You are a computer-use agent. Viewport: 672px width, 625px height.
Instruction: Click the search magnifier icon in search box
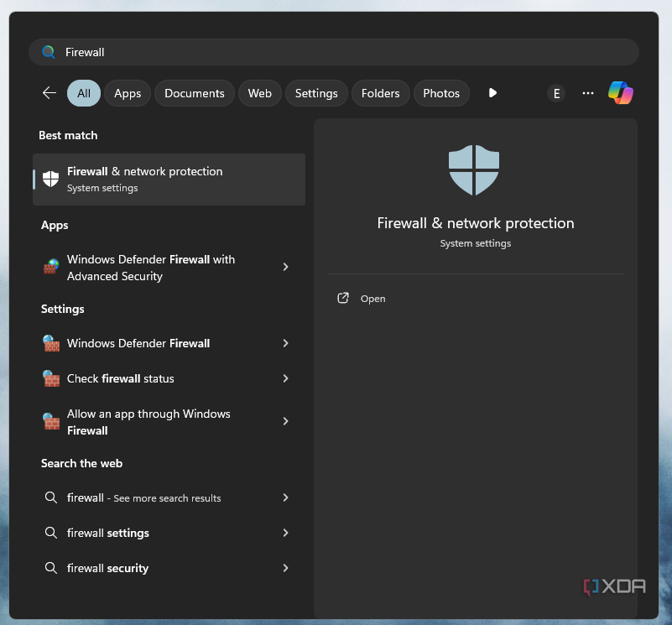click(x=49, y=52)
